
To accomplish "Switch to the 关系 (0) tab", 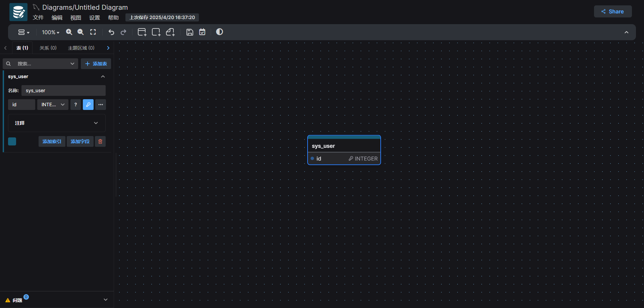I will click(x=48, y=48).
